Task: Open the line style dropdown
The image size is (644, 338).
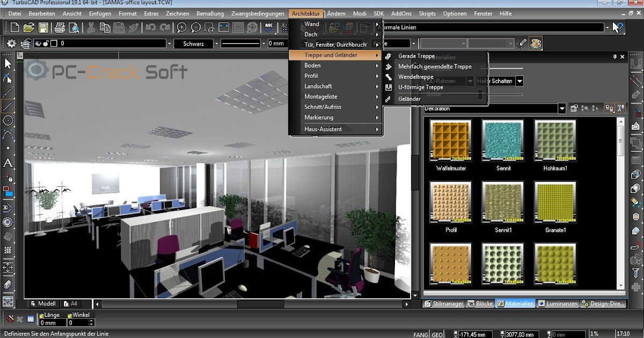Action: [x=264, y=43]
